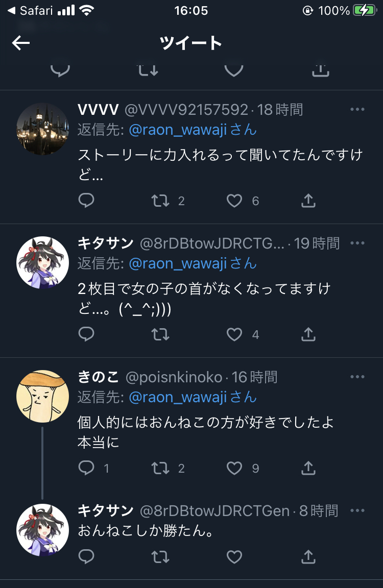Screen dimensions: 383x588
Task: Reply to VVVV's tweet
Action: 86,200
